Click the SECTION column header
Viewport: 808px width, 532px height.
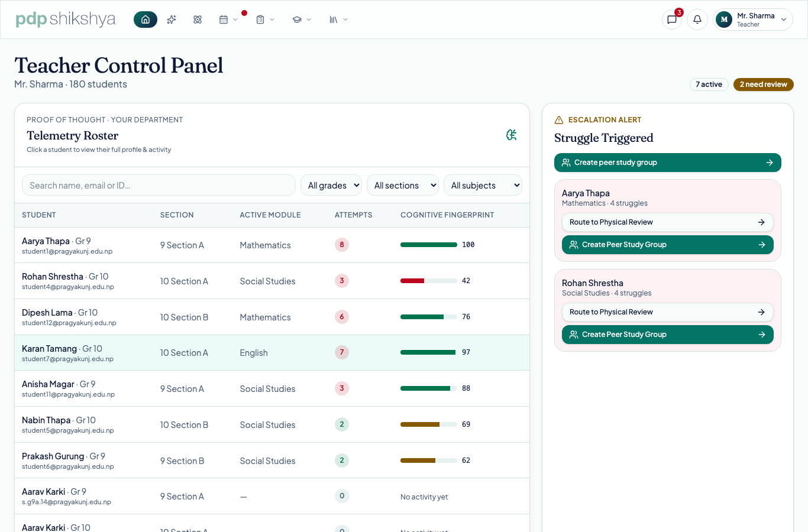[177, 215]
